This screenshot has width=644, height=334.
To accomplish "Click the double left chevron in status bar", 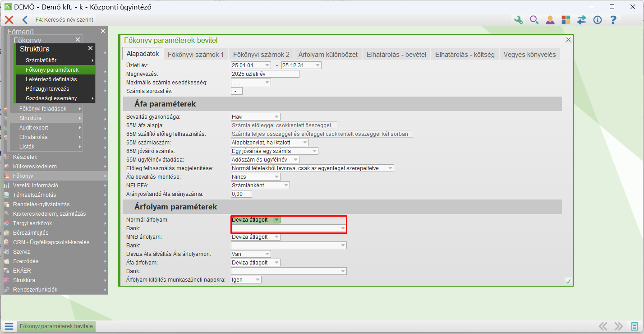I will (x=603, y=326).
